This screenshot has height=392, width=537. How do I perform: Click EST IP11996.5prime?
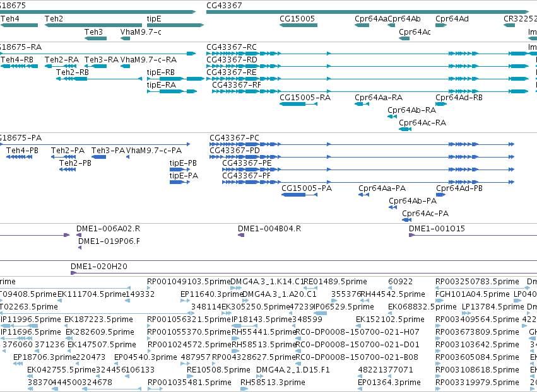click(19, 326)
